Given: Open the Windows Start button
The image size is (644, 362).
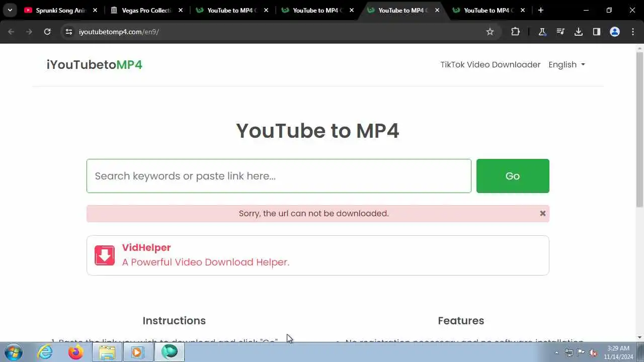Looking at the screenshot, I should pos(14,352).
